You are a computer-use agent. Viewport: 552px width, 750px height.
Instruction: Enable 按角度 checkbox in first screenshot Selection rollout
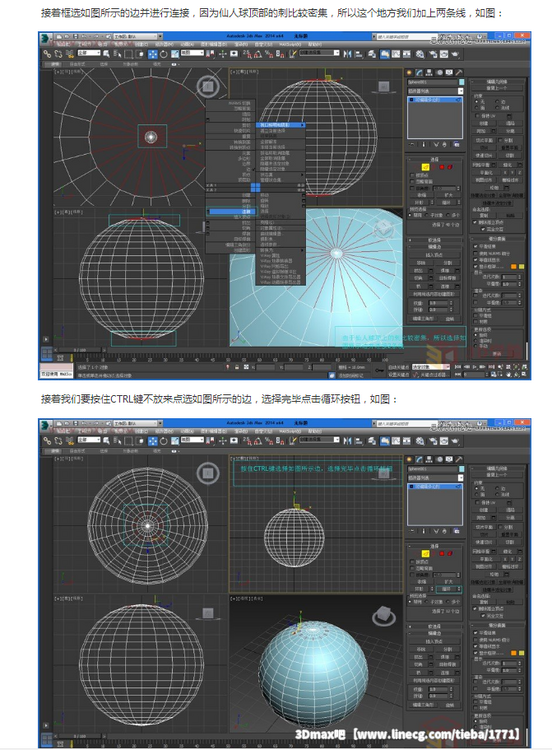(x=412, y=188)
